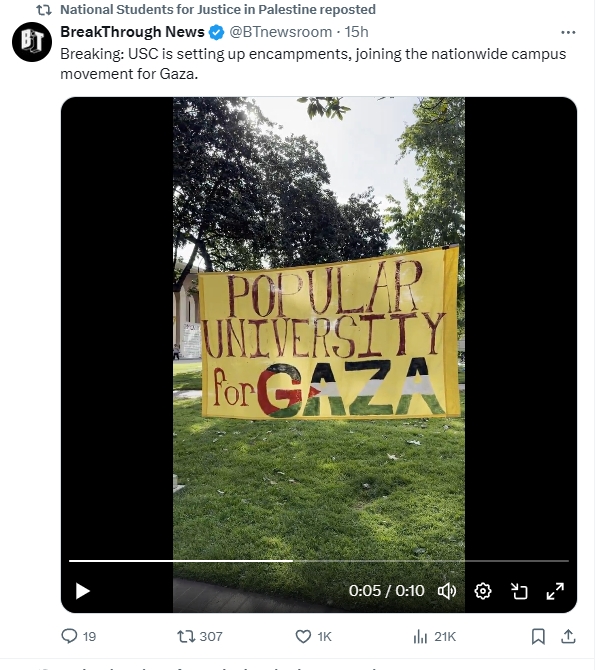Enable picture-in-picture mode
This screenshot has width=610, height=670.
(519, 591)
